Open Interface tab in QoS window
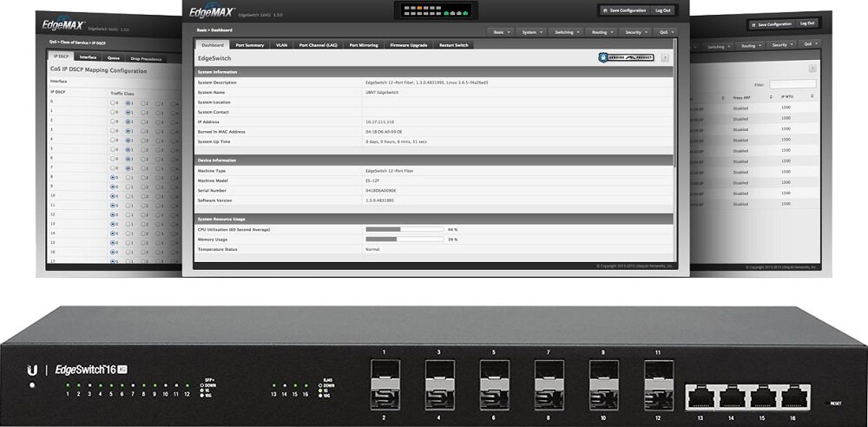 tap(88, 57)
